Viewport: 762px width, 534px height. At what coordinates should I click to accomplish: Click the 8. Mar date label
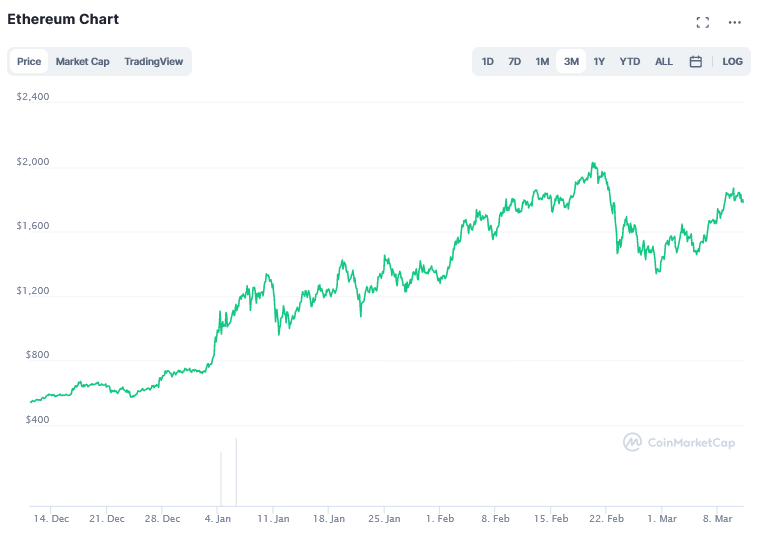coord(717,518)
